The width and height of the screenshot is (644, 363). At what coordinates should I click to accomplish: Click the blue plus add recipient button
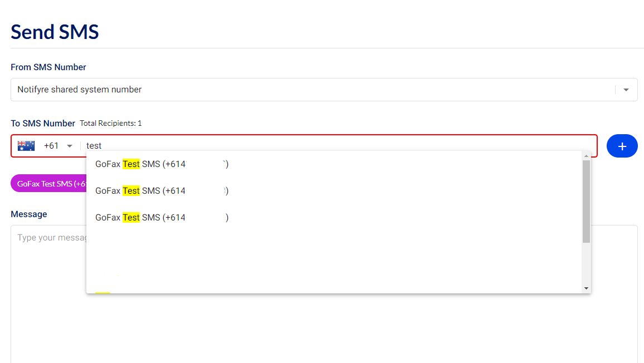622,146
